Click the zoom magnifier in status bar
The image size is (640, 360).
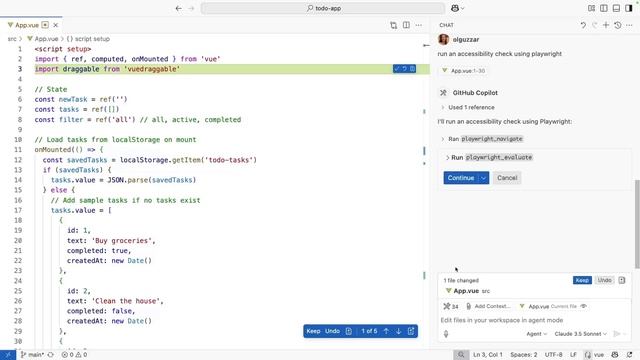click(461, 355)
